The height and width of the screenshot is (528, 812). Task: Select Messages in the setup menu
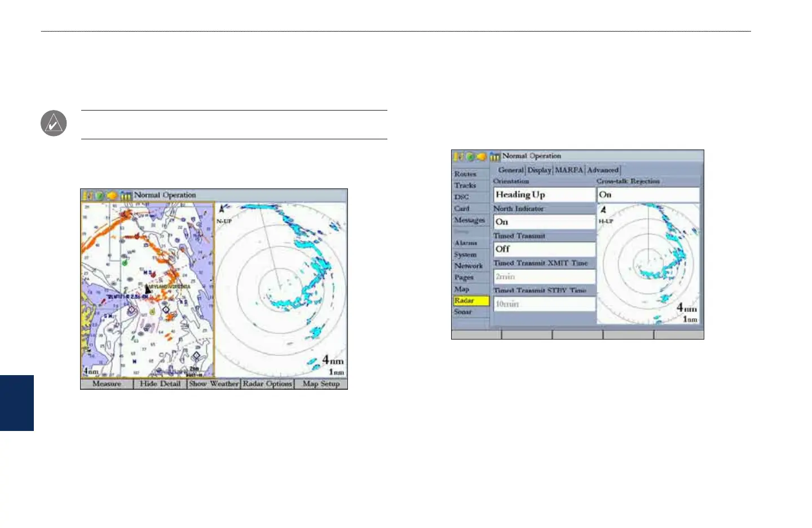(x=470, y=220)
